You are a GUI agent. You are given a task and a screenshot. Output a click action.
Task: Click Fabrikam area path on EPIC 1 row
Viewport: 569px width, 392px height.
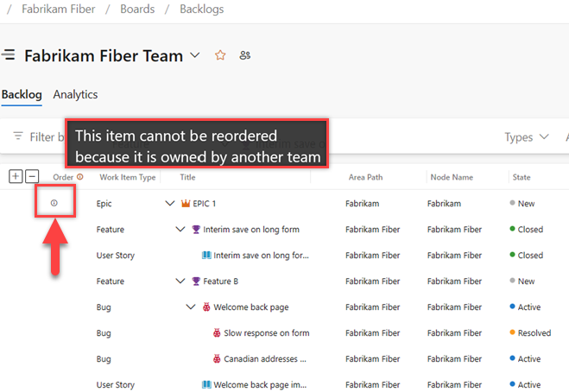pyautogui.click(x=362, y=203)
